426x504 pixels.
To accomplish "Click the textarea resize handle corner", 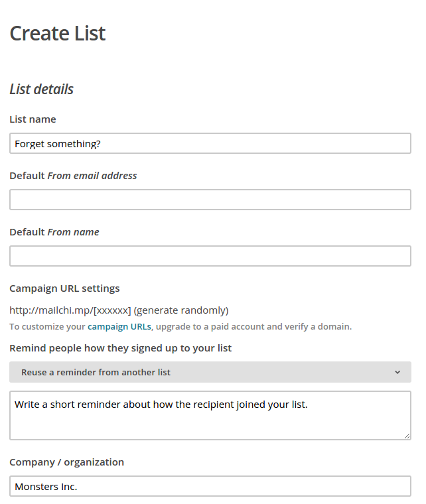I will [x=407, y=436].
